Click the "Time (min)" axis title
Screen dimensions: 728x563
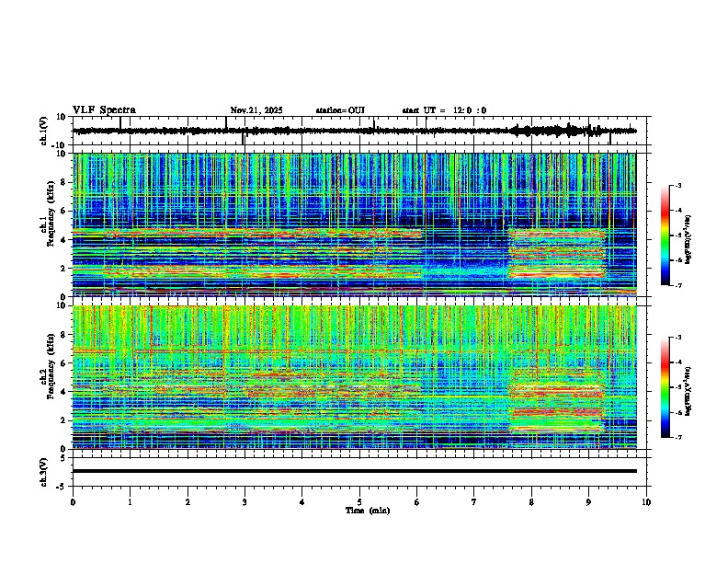tap(368, 511)
